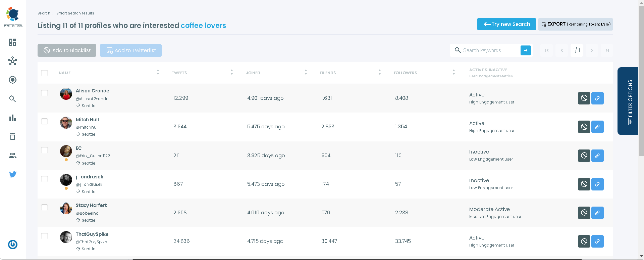
Task: Tick the checkbox beside Stacy Harfert
Action: coord(44,207)
